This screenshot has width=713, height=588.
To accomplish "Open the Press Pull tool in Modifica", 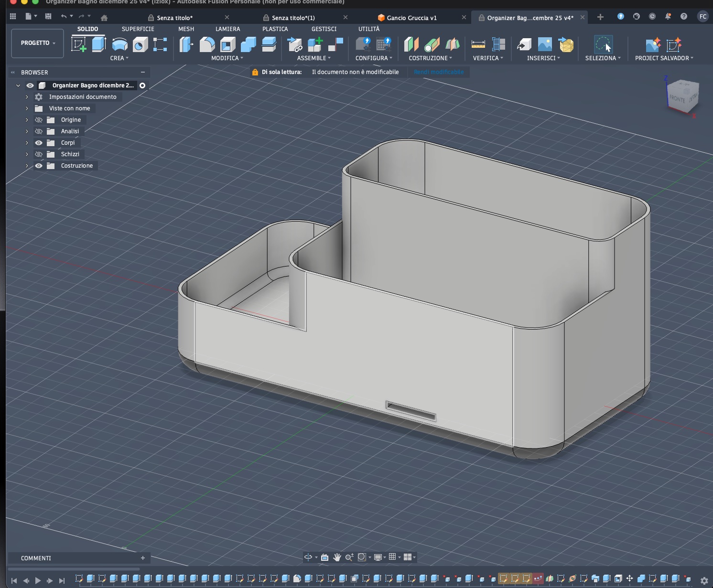I will coord(186,44).
